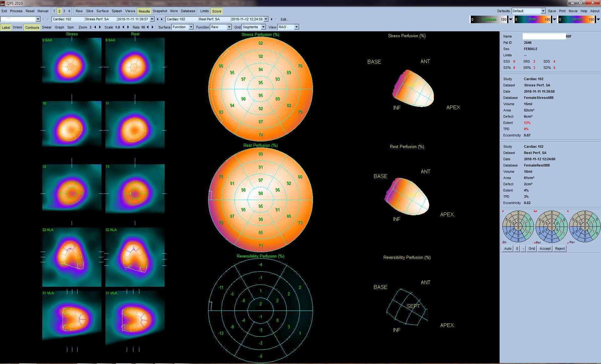Open the Function Raw dropdown
Image resolution: width=601 pixels, height=364 pixels.
[x=221, y=27]
